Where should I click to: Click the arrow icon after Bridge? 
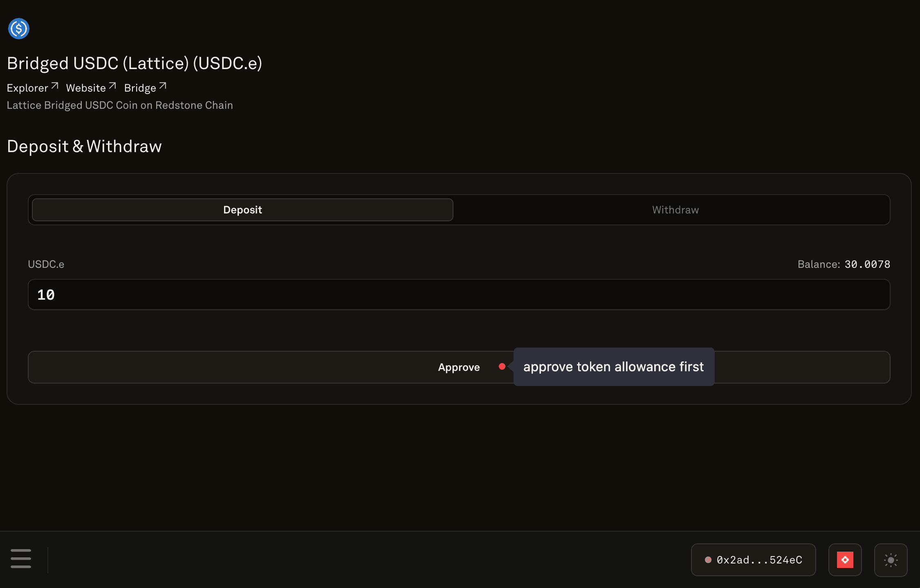point(163,86)
